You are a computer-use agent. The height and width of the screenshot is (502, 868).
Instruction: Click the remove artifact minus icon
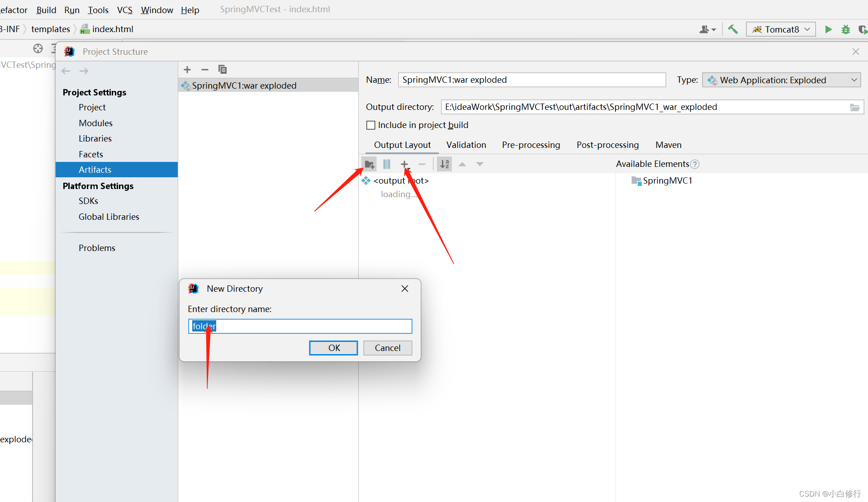click(x=204, y=70)
